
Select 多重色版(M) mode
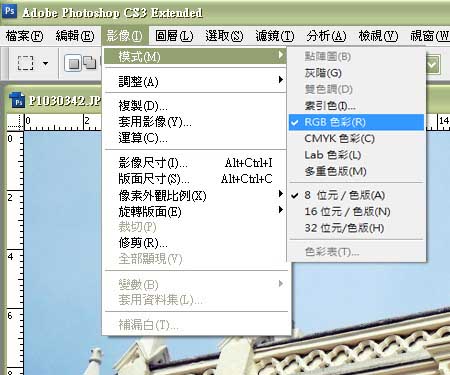357,171
